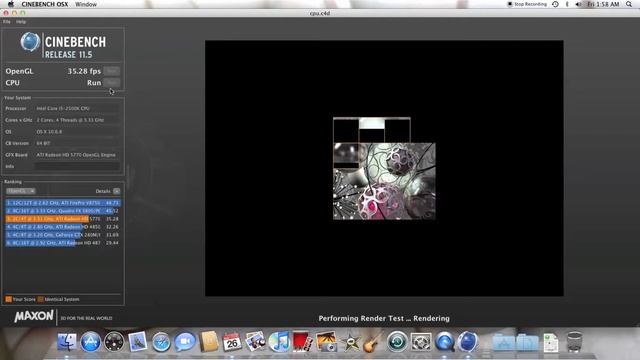Open iPhoto-style Preview photos icon in Dock
Image resolution: width=640 pixels, height=360 pixels.
256,342
